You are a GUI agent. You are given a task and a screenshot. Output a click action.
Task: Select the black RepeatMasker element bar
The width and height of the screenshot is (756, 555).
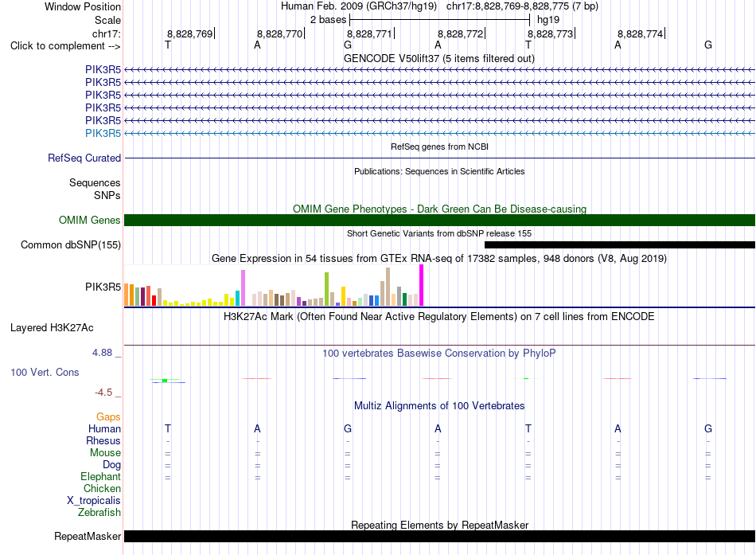[x=439, y=536]
